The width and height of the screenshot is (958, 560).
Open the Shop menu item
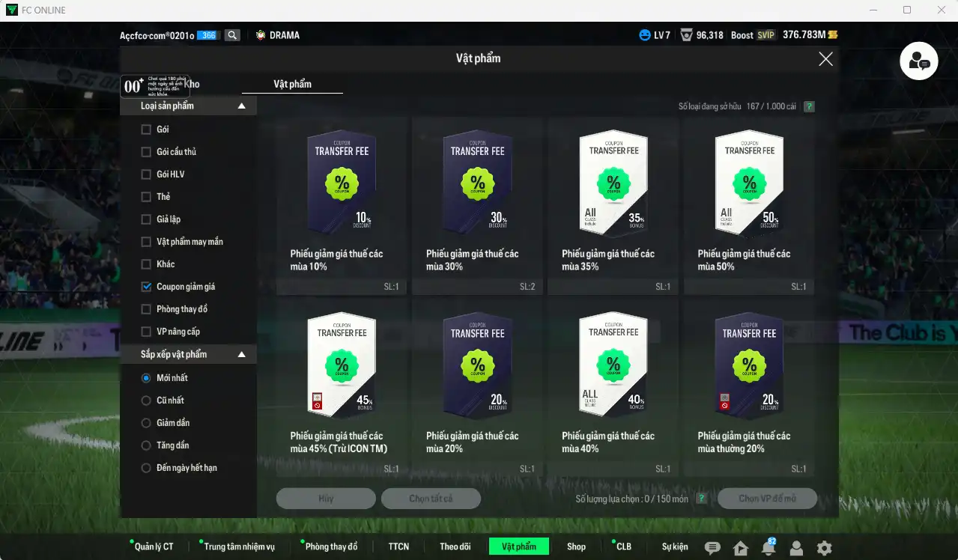coord(576,547)
